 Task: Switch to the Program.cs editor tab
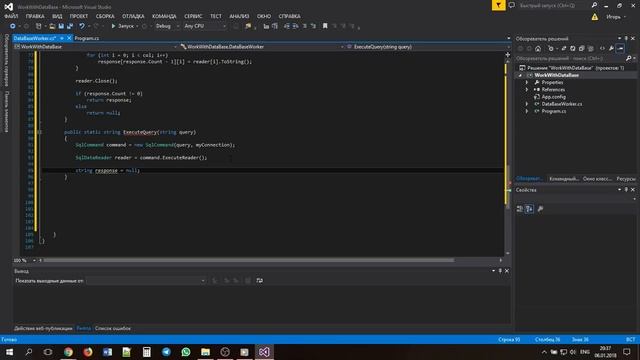click(x=87, y=38)
